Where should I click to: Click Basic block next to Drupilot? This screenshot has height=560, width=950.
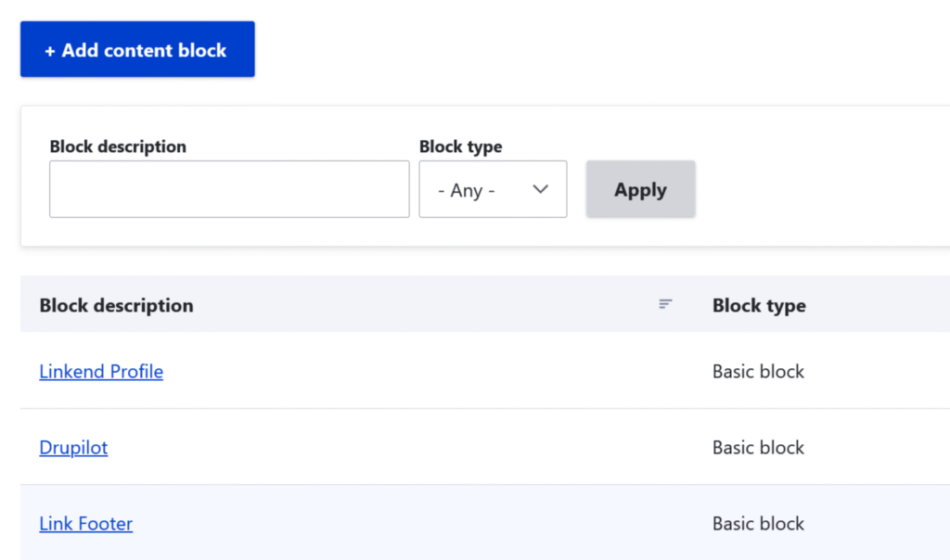point(758,447)
